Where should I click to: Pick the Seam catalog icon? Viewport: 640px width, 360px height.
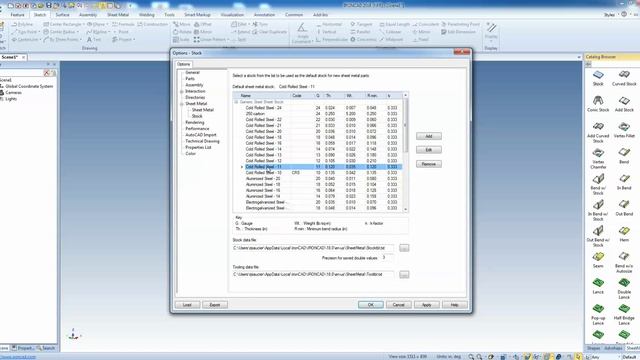point(598,257)
